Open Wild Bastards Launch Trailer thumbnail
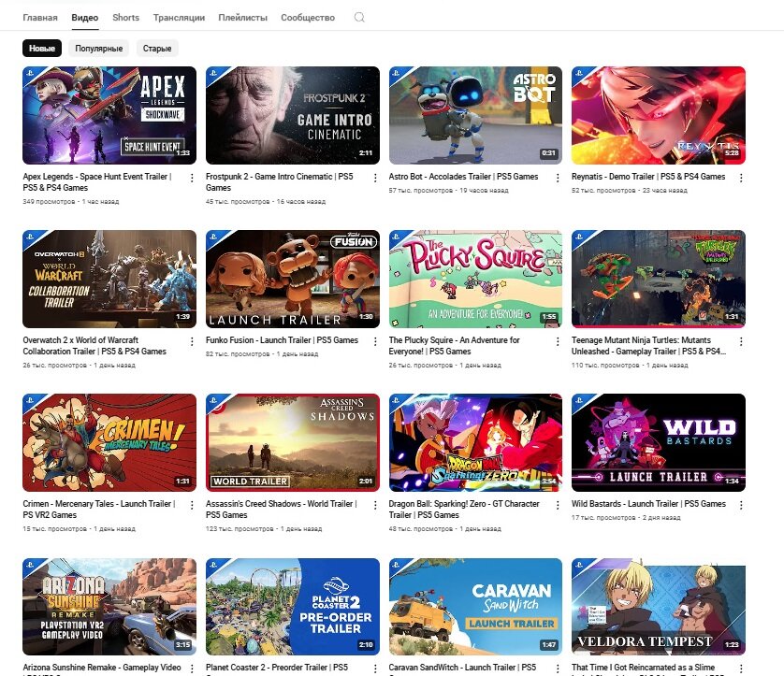Image resolution: width=784 pixels, height=676 pixels. (x=659, y=442)
